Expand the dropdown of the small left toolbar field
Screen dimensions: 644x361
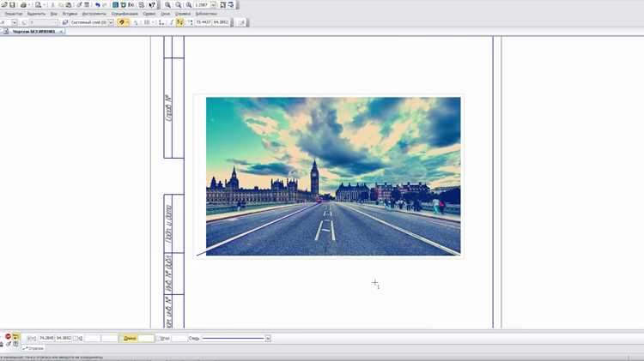15,22
